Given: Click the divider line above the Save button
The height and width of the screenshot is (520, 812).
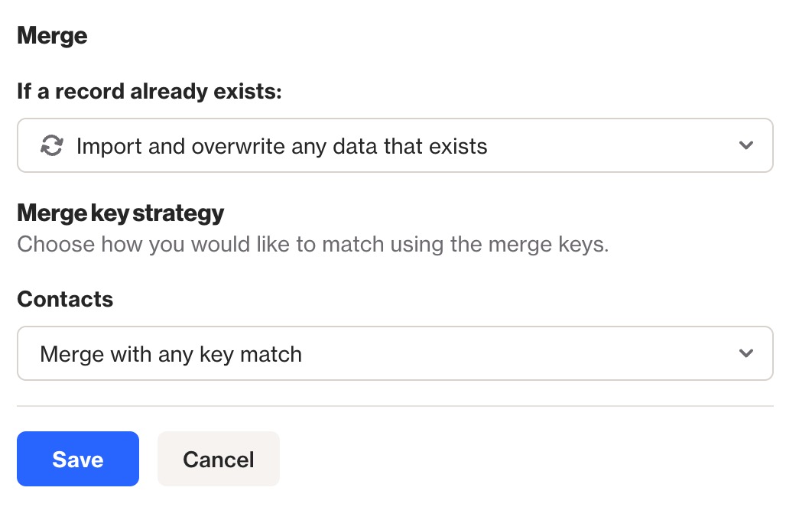Looking at the screenshot, I should click(x=395, y=406).
